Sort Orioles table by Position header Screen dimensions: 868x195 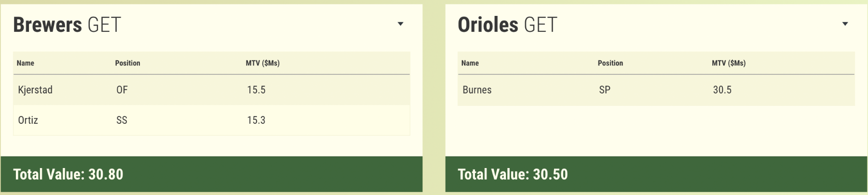pyautogui.click(x=610, y=63)
